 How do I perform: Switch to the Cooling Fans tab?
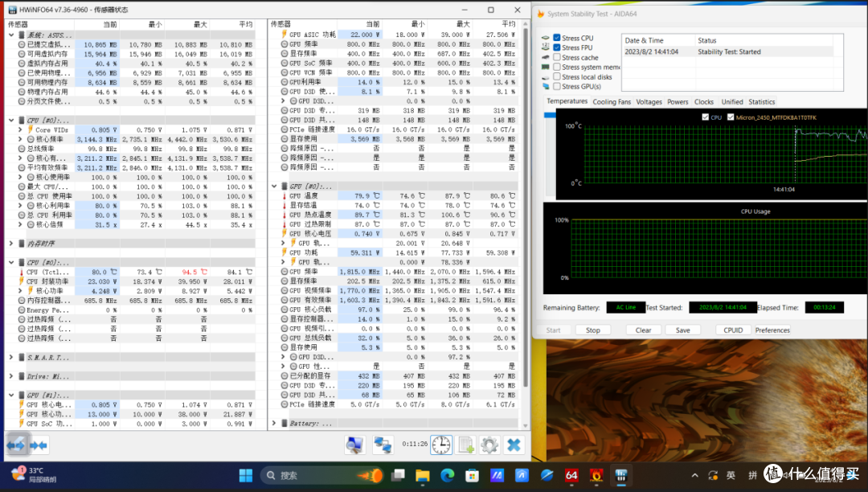point(612,102)
